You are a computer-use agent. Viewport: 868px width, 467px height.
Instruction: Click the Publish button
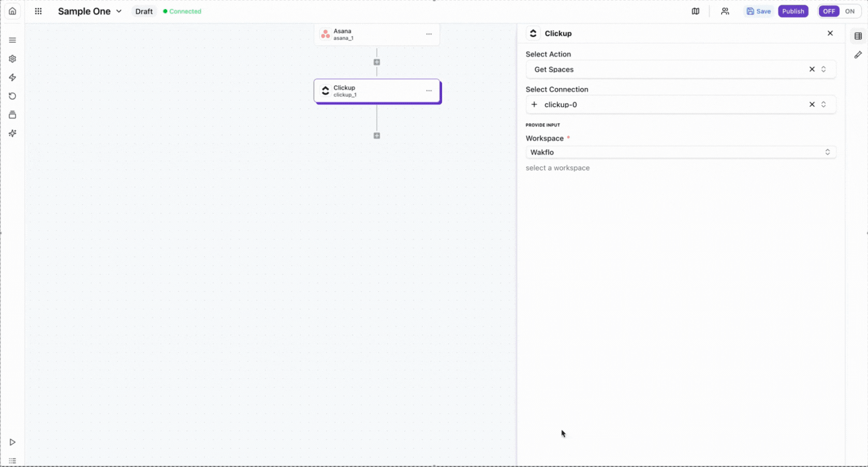coord(792,11)
